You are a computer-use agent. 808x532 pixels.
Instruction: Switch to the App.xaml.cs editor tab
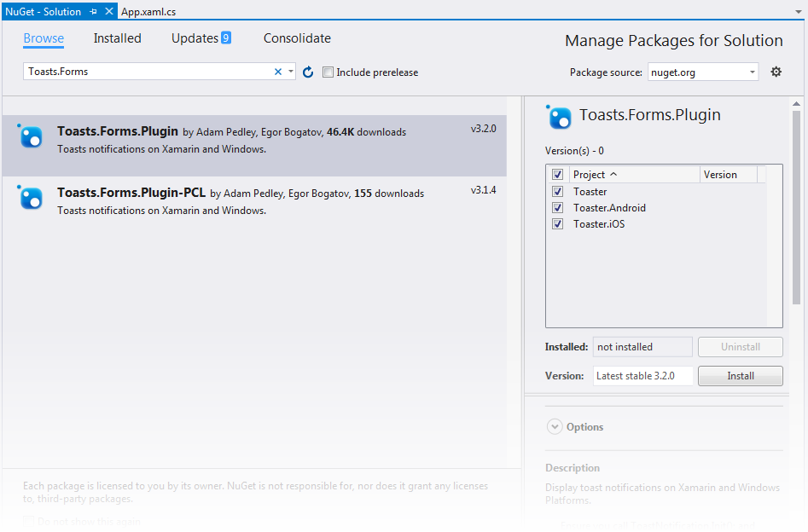149,11
